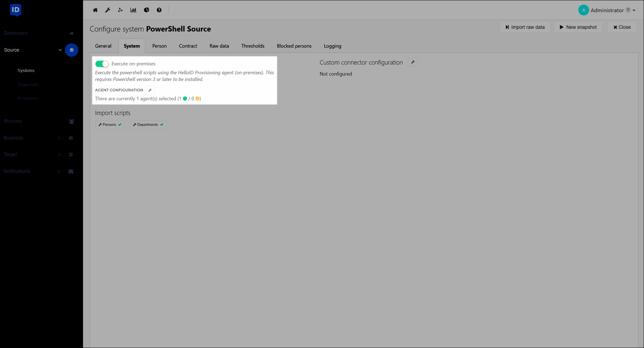Image resolution: width=644 pixels, height=348 pixels.
Task: Click Import raw data button
Action: [525, 27]
